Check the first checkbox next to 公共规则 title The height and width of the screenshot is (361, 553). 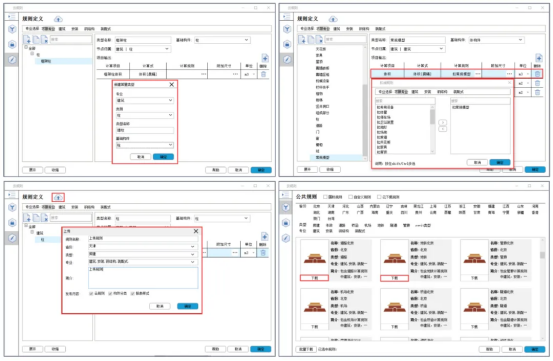(326, 197)
